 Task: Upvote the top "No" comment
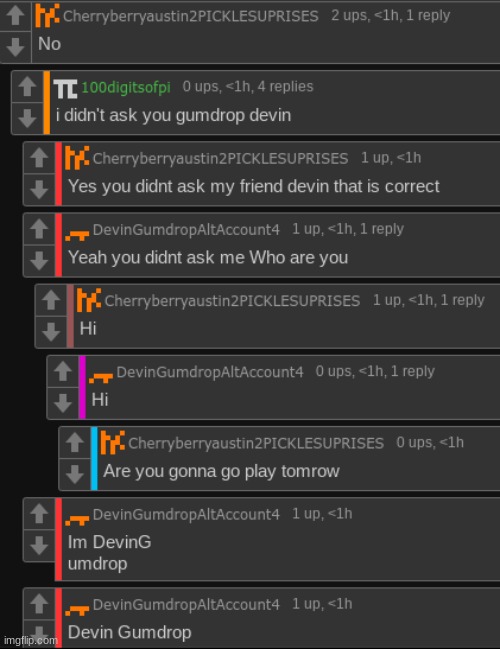point(15,16)
